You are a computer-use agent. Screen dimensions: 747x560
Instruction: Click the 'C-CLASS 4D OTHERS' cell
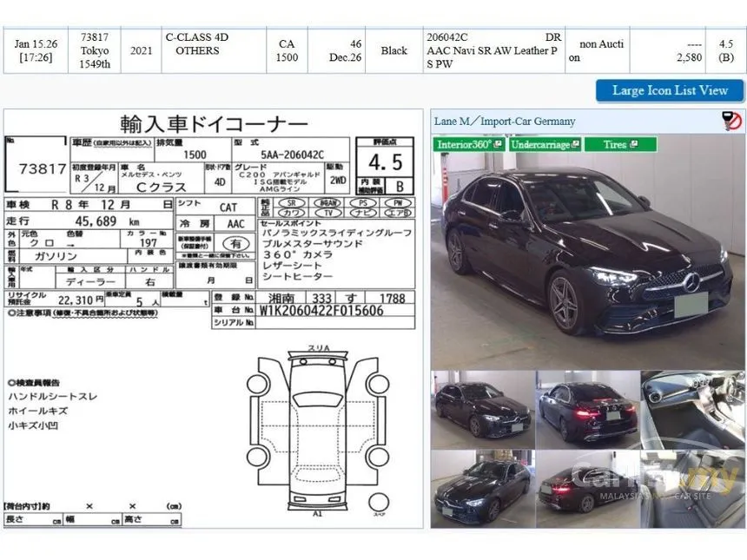click(214, 50)
